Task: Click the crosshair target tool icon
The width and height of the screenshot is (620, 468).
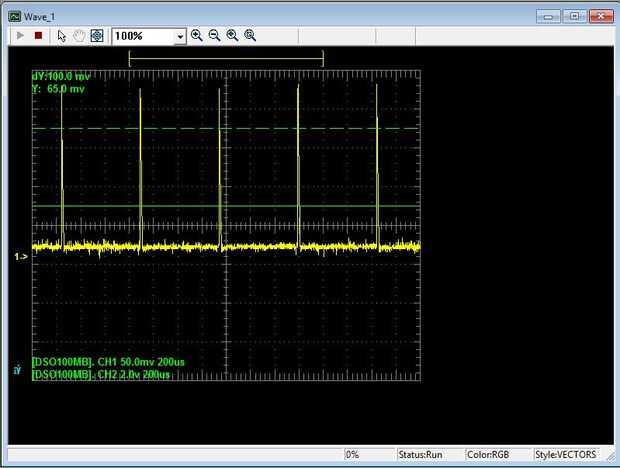Action: (97, 35)
